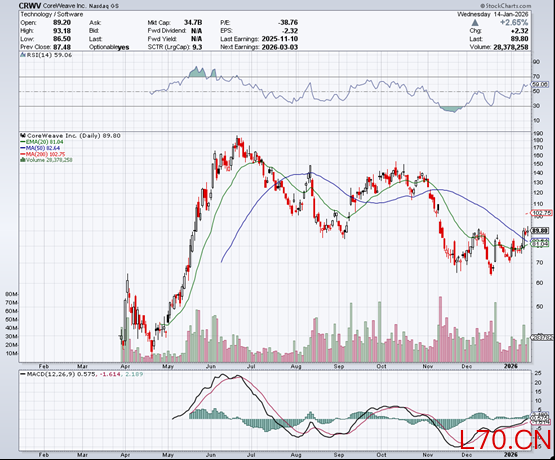
Task: Click the green up-arrow change indicator
Action: pyautogui.click(x=475, y=23)
